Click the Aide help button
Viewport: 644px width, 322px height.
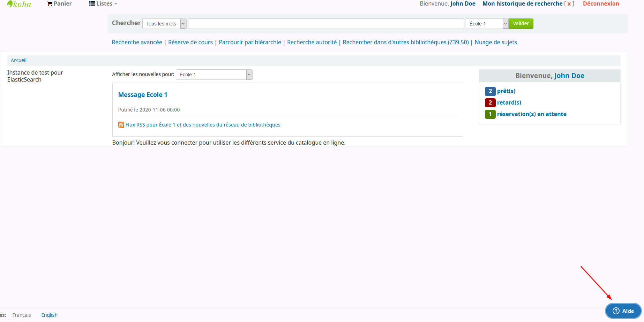click(x=623, y=311)
